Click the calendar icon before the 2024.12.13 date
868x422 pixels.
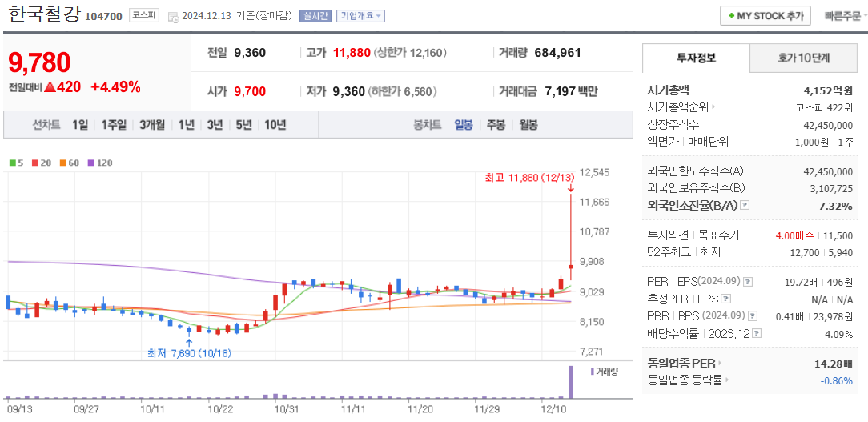tap(173, 16)
